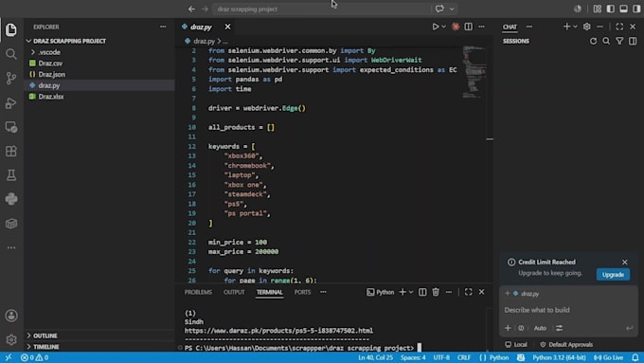Open the Python activity bar view
644x363 pixels.
tap(11, 199)
